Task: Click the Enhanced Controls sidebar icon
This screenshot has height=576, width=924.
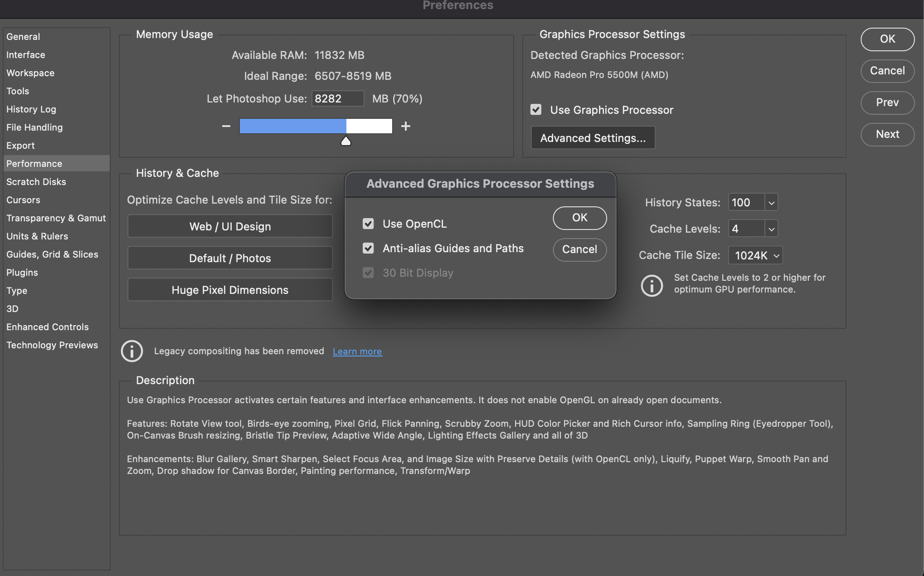Action: [47, 326]
